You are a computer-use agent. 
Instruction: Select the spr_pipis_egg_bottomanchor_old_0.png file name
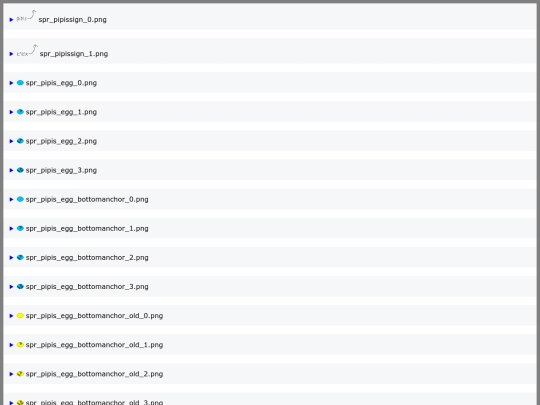click(x=94, y=316)
